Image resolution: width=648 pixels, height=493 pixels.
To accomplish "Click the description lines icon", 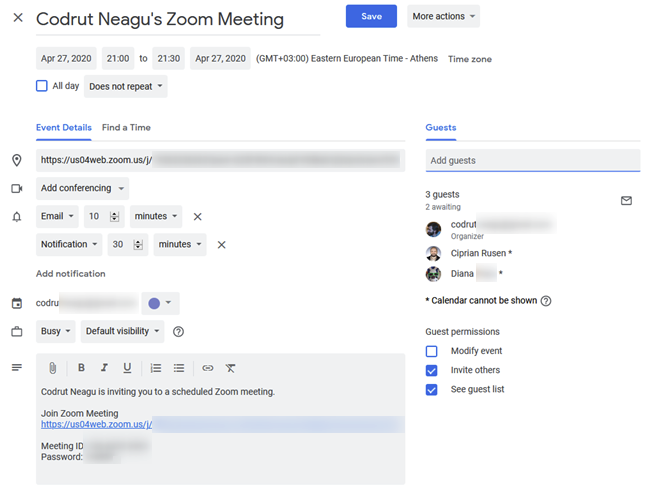I will [17, 367].
